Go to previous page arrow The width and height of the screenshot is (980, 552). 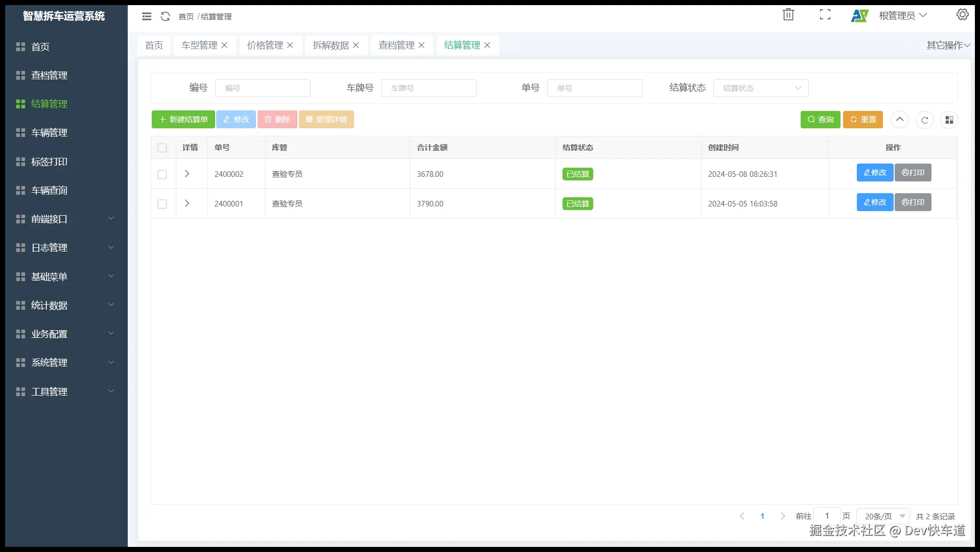742,516
